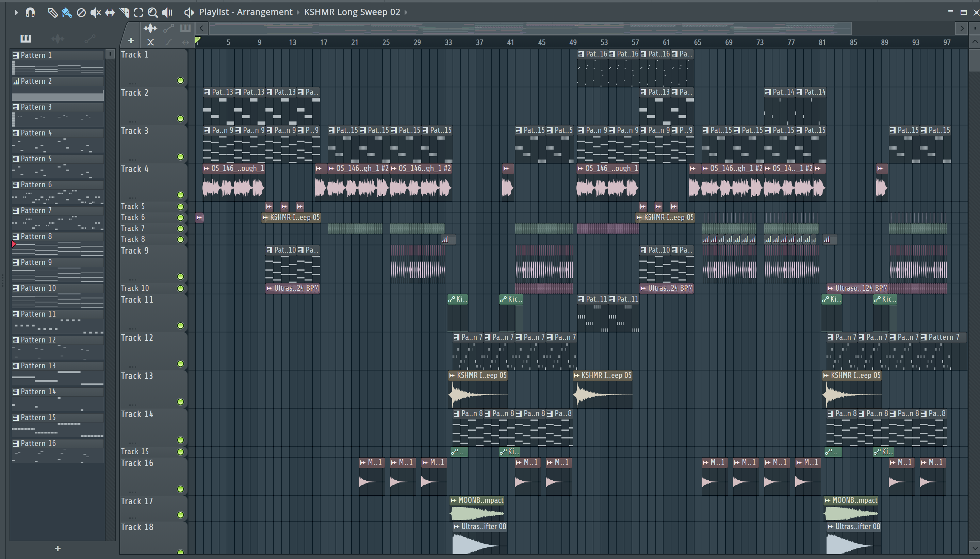This screenshot has width=980, height=559.
Task: Click the Track 16 name header
Action: 137,463
